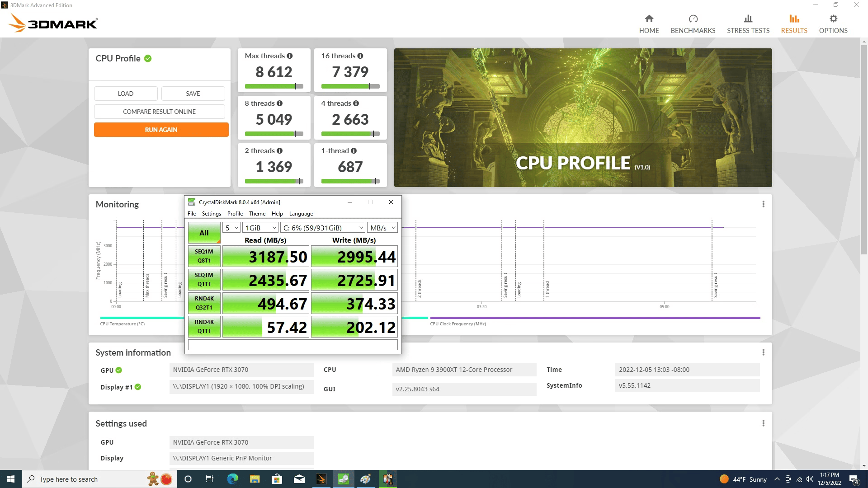Image resolution: width=868 pixels, height=488 pixels.
Task: Open Cortana circle on taskbar
Action: pos(188,479)
